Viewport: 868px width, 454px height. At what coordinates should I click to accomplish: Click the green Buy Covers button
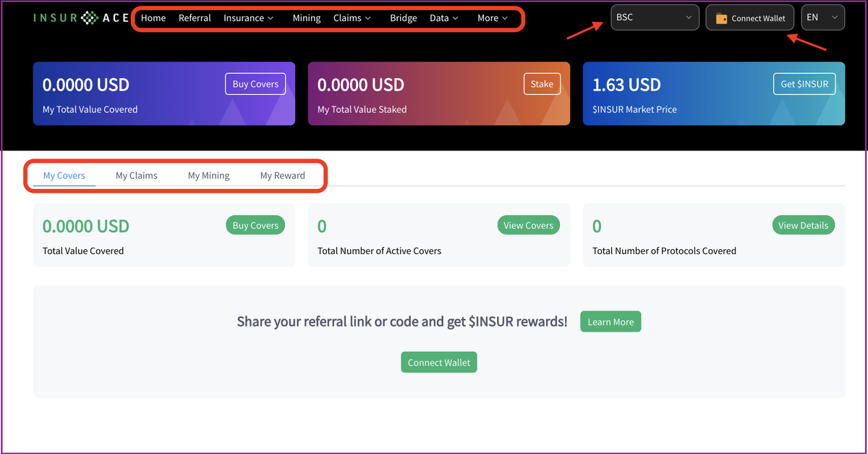tap(255, 225)
